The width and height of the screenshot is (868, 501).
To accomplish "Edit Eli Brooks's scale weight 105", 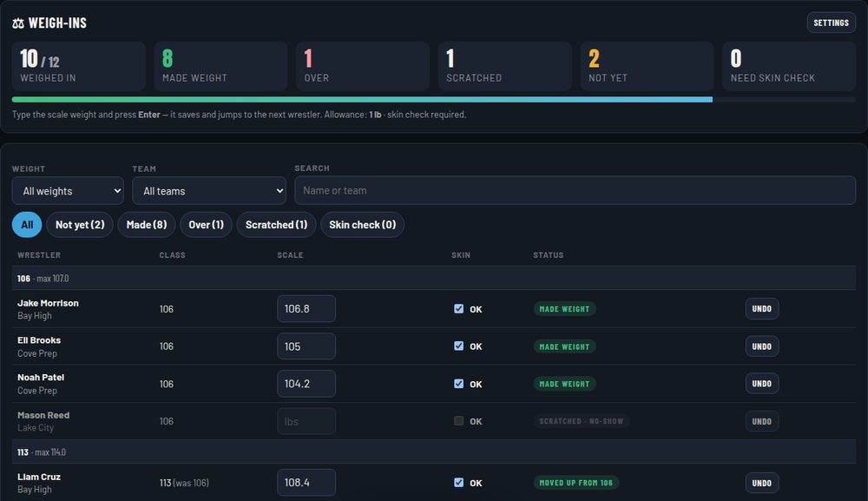I will pos(306,346).
